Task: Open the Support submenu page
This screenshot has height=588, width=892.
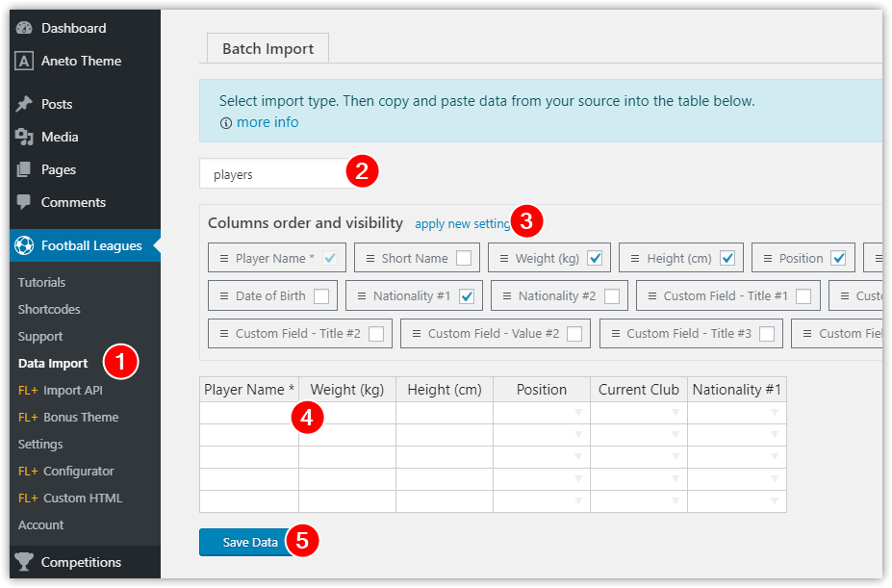Action: 39,337
